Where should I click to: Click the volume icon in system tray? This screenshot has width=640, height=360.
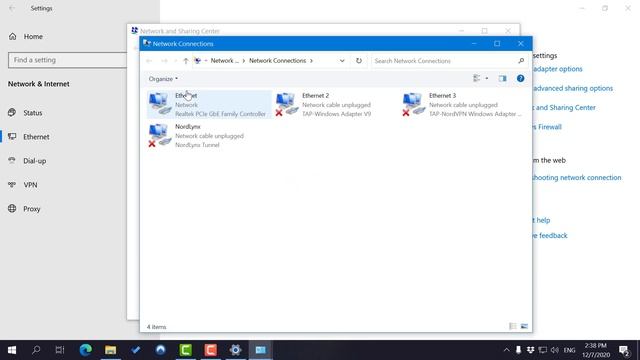pos(554,350)
